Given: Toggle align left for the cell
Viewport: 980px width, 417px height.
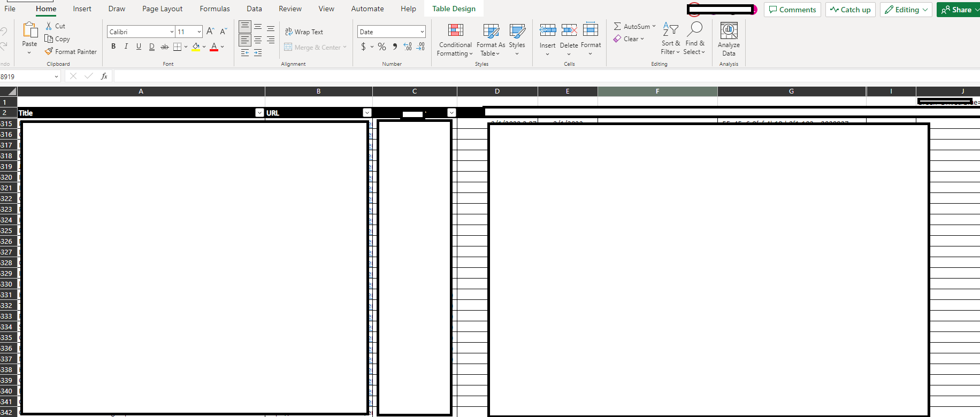Looking at the screenshot, I should [x=245, y=40].
